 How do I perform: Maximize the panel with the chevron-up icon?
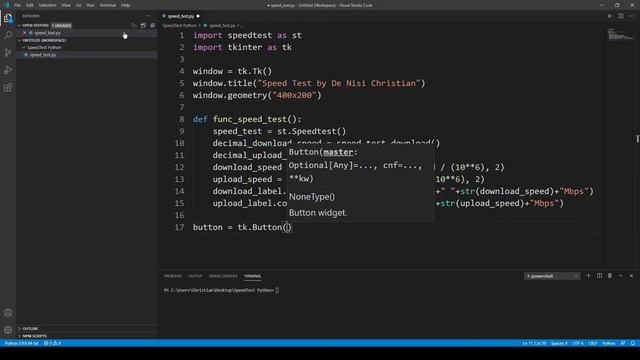click(x=620, y=276)
